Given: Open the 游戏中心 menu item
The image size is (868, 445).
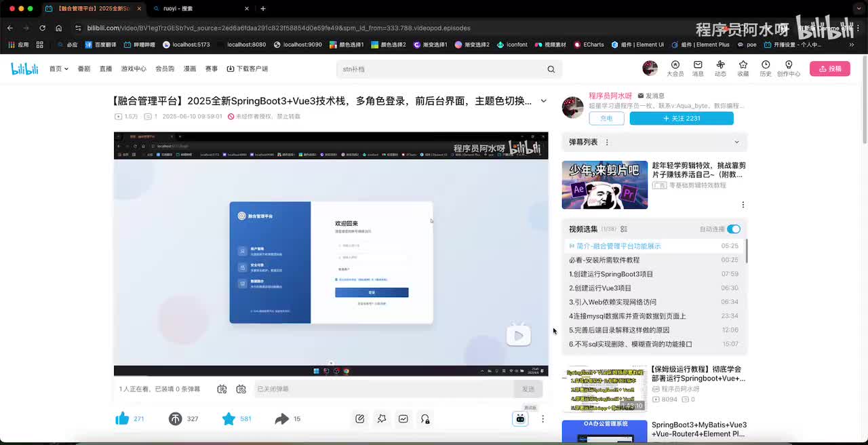Looking at the screenshot, I should 134,69.
